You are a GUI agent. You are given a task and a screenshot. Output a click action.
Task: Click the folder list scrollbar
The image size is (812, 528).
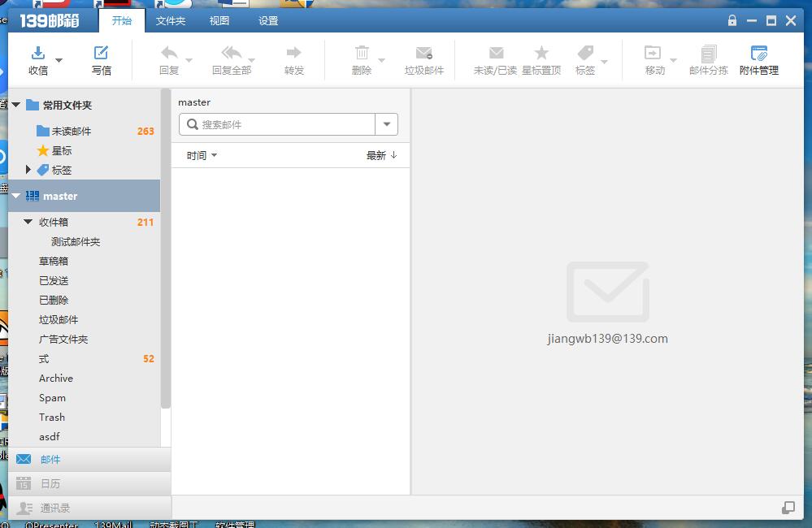pos(166,249)
